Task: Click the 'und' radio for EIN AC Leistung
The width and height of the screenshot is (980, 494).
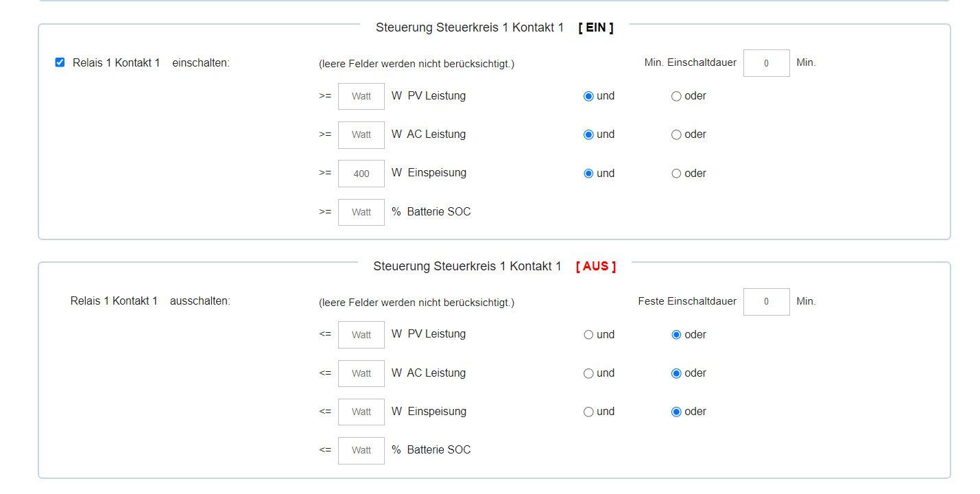Action: pyautogui.click(x=588, y=135)
